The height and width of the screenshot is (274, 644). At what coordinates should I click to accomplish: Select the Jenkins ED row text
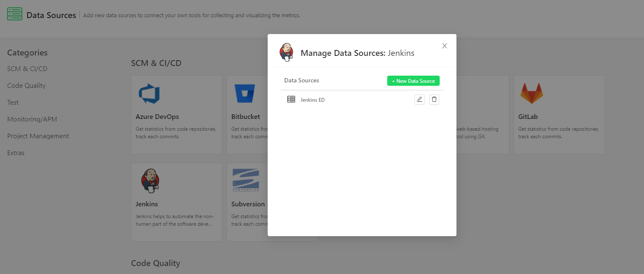(313, 100)
